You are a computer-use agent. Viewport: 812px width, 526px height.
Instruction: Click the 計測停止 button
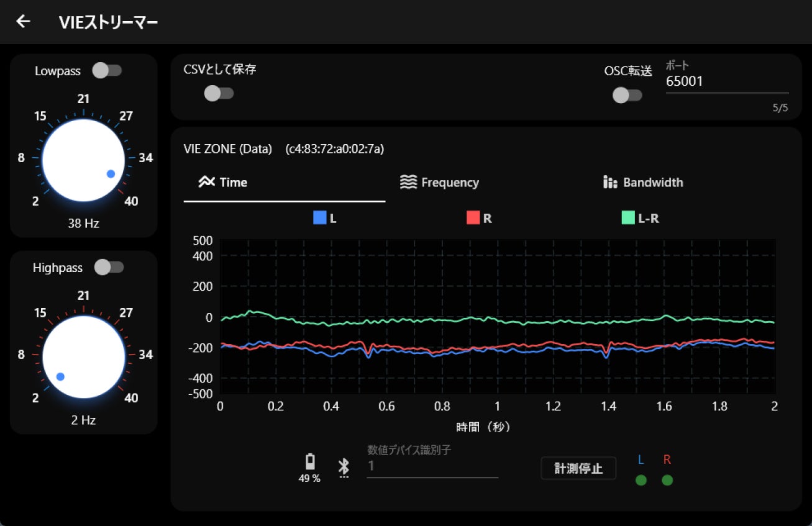tap(578, 468)
